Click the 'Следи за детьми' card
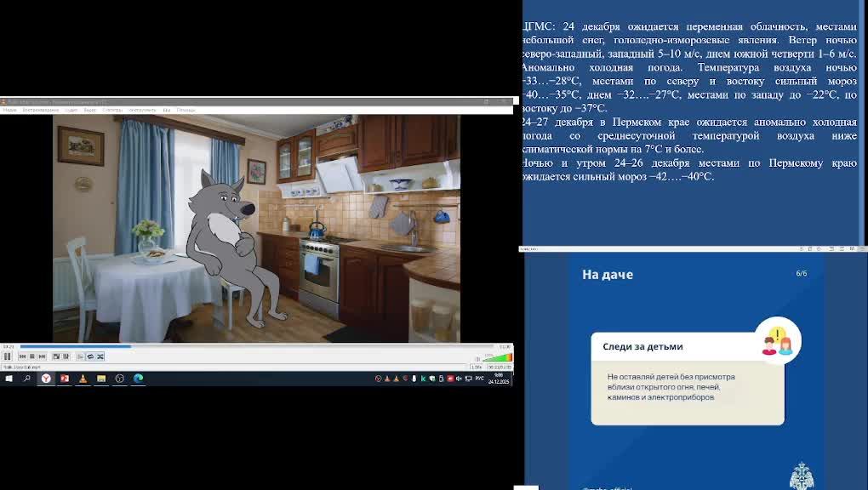Image resolution: width=868 pixels, height=490 pixels. [688, 379]
